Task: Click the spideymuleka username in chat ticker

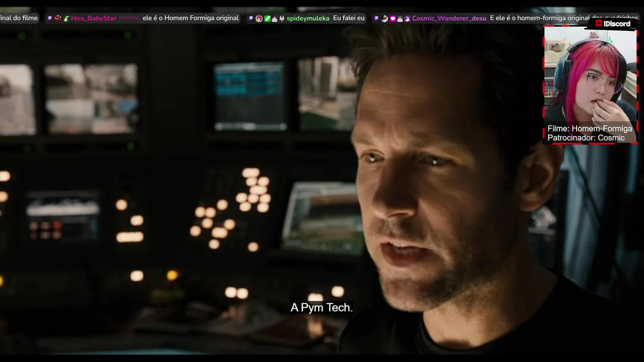Action: [x=308, y=18]
